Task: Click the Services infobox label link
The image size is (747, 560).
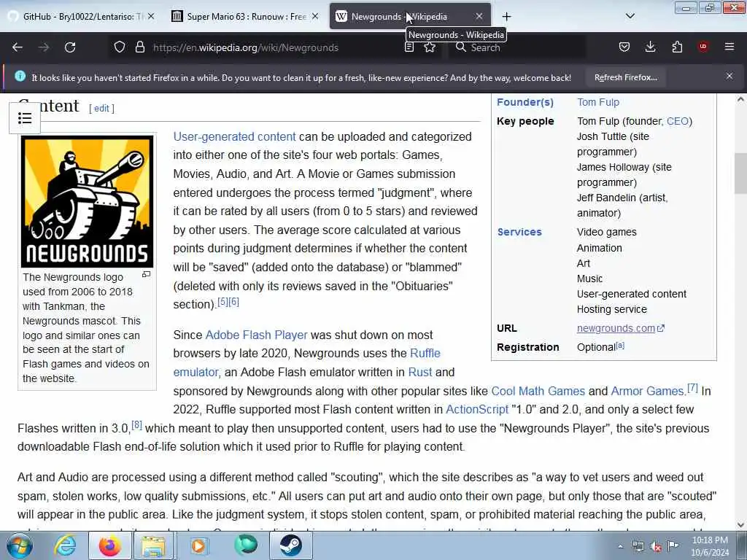Action: click(519, 232)
